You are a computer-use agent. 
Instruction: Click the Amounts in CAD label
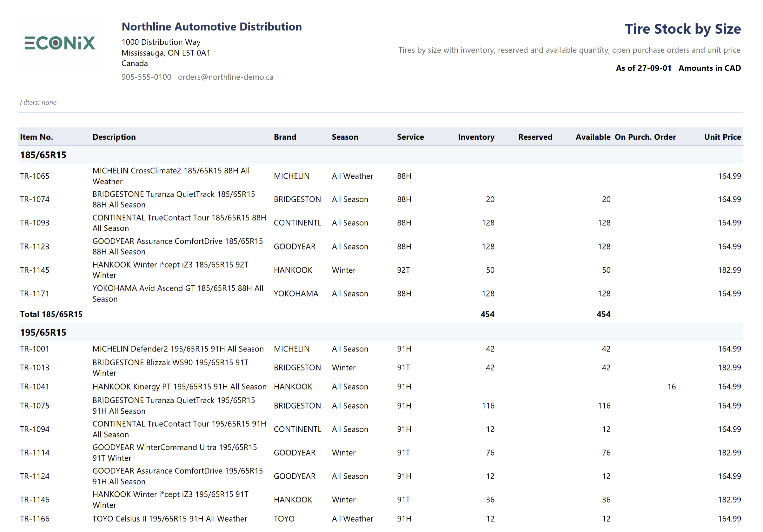click(x=709, y=68)
